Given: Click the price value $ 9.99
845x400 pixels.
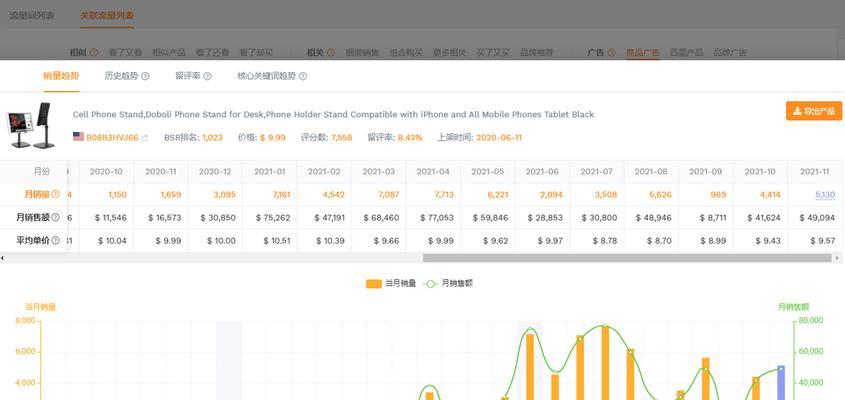Looking at the screenshot, I should pyautogui.click(x=273, y=137).
